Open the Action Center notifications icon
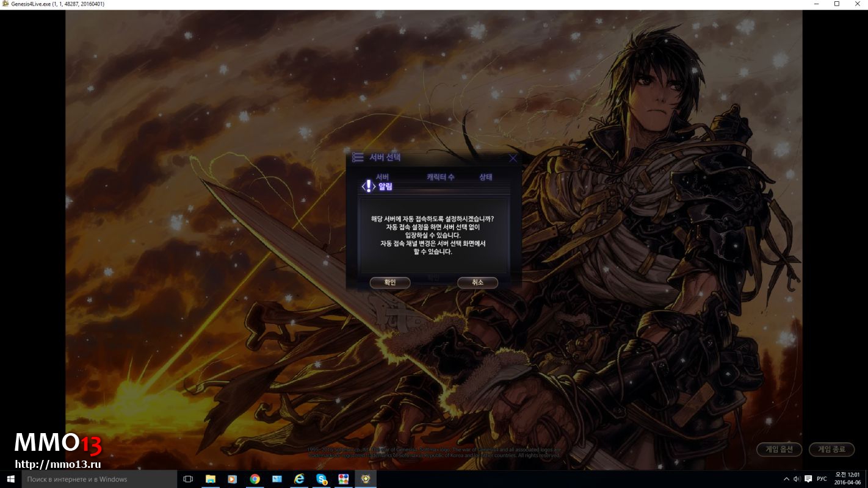Viewport: 868px width, 488px height. pos(808,479)
